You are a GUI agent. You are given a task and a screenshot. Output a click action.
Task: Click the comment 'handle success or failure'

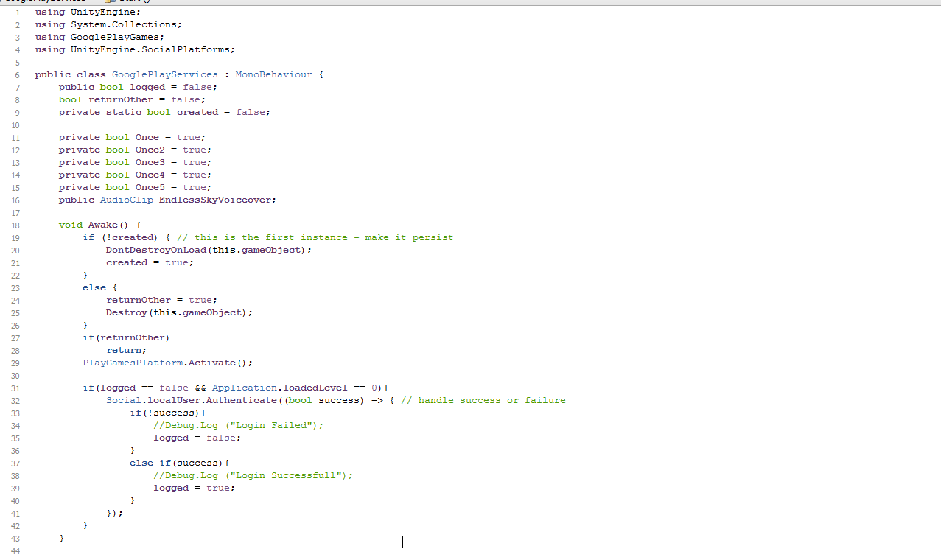pyautogui.click(x=492, y=400)
